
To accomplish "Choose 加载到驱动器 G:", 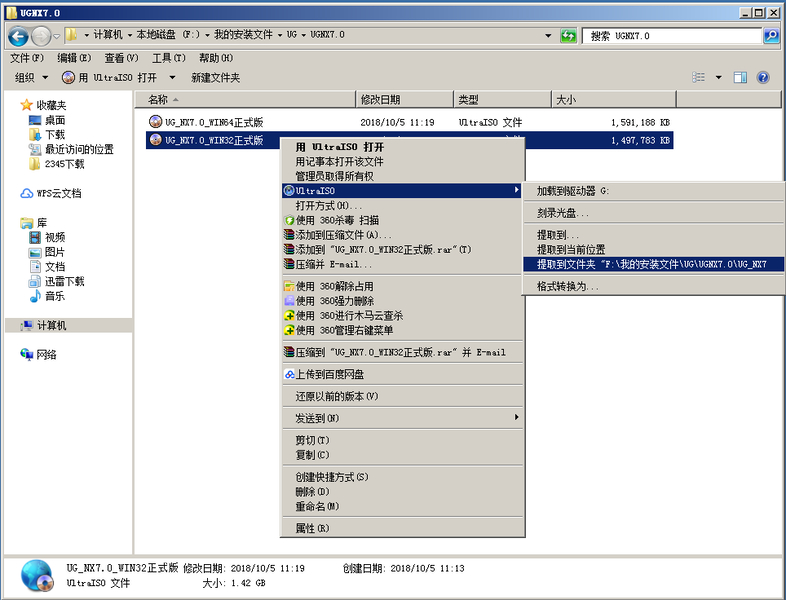I will [x=654, y=191].
